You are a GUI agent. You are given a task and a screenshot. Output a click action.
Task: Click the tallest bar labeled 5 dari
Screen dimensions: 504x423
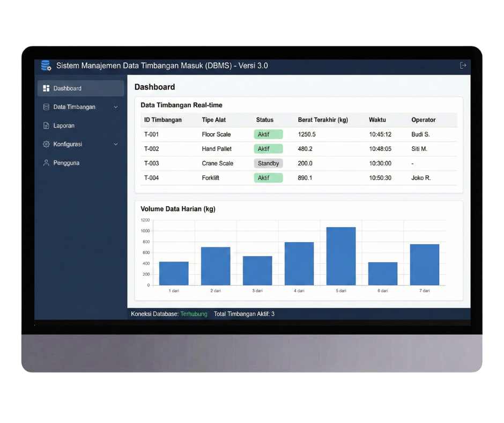[x=341, y=256]
